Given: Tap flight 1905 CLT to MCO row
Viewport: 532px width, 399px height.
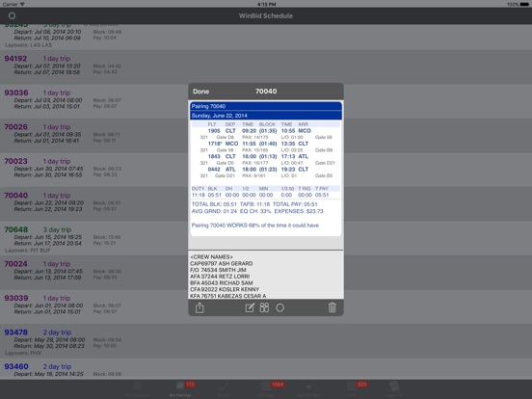Looking at the screenshot, I should (x=266, y=134).
